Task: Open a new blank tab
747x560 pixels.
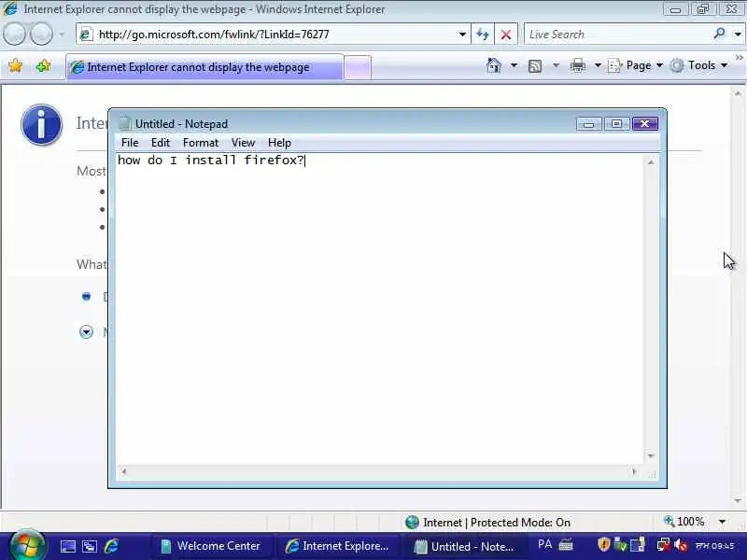Action: (358, 67)
